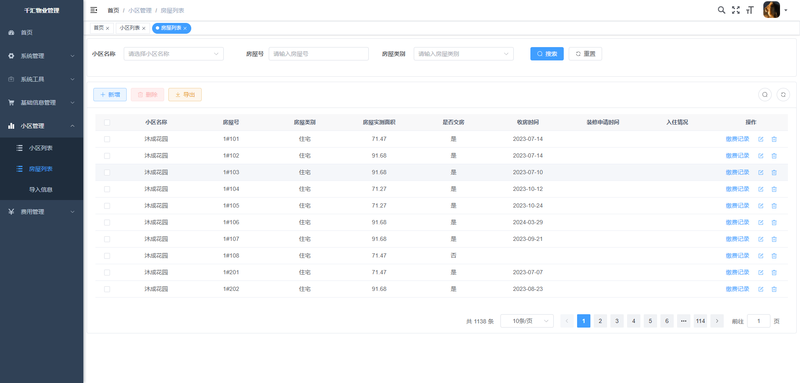Viewport: 800px width, 383px height.
Task: Open 缴费记录 for row 1#101
Action: [737, 139]
